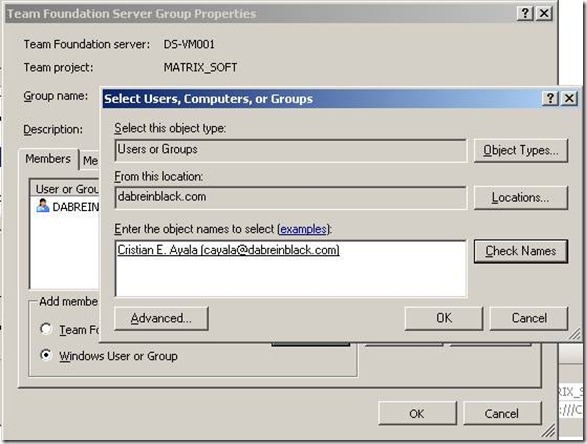Open the Locations... chooser
587x444 pixels.
(x=521, y=197)
